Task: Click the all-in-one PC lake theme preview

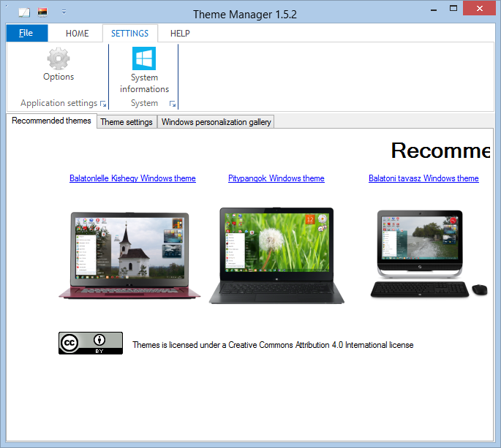Action: click(x=429, y=254)
